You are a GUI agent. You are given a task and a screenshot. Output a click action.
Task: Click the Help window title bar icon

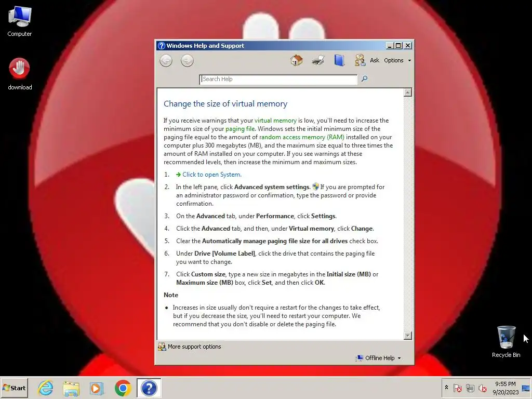[x=162, y=46]
